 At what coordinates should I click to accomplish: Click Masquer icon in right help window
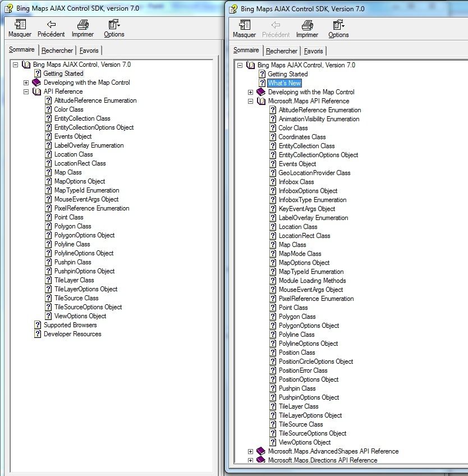pos(245,25)
